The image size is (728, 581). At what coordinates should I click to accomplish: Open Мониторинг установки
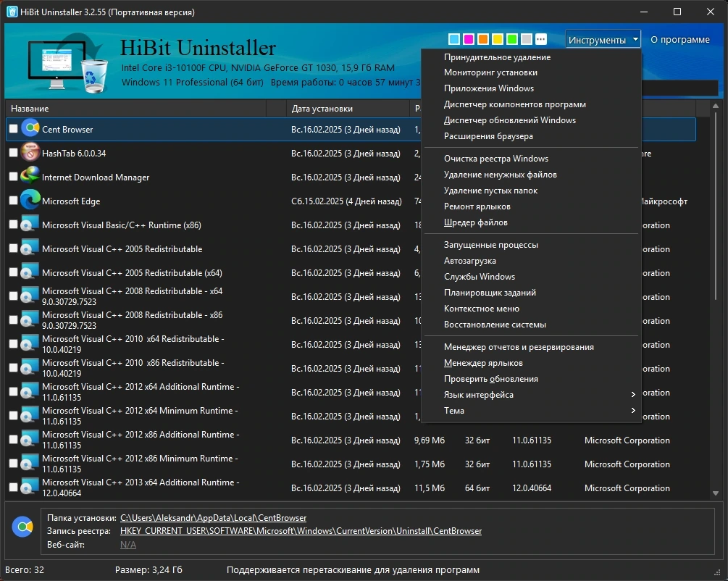tap(532, 72)
